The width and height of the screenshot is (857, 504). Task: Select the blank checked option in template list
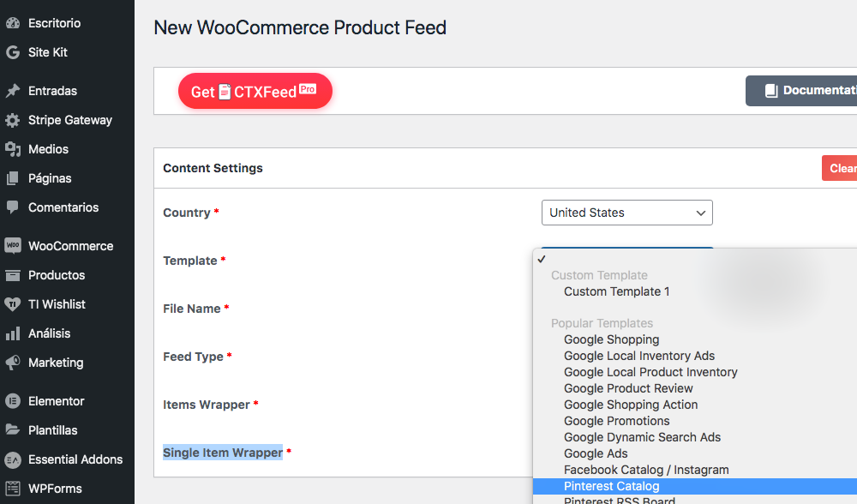(x=695, y=259)
